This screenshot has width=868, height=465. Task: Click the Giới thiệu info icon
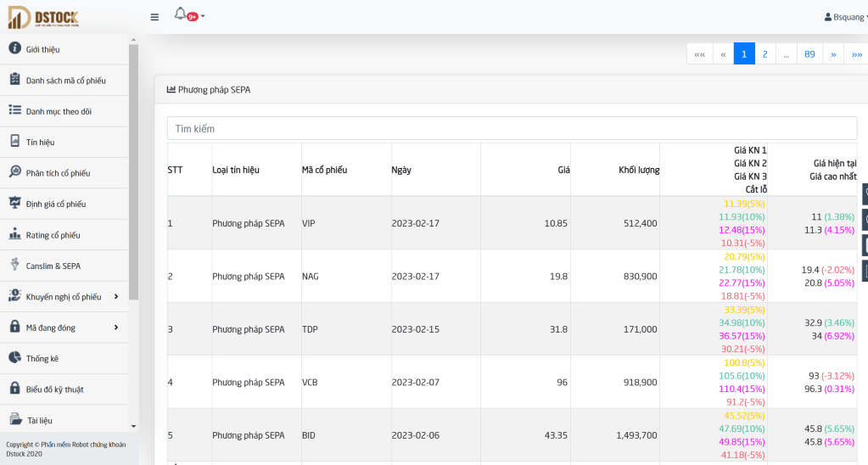click(x=14, y=48)
